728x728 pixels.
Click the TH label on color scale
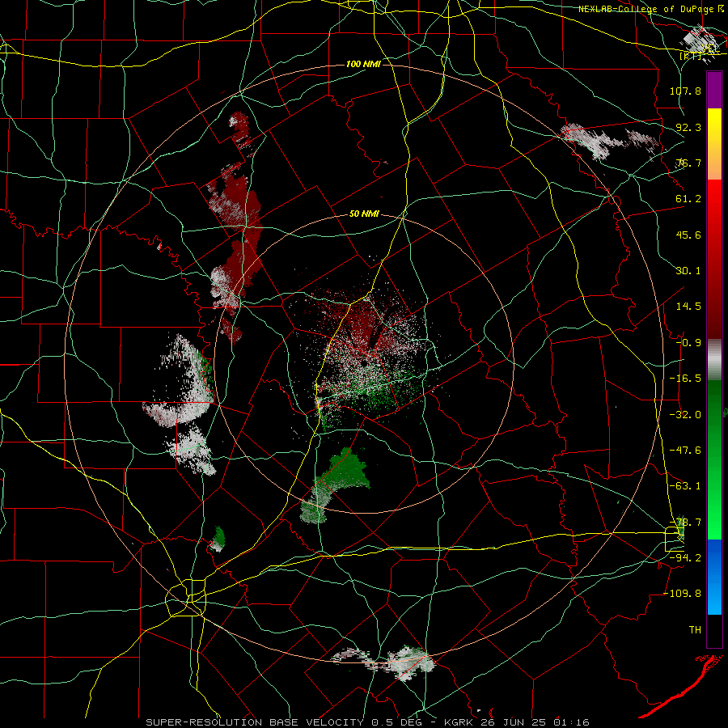coord(695,630)
